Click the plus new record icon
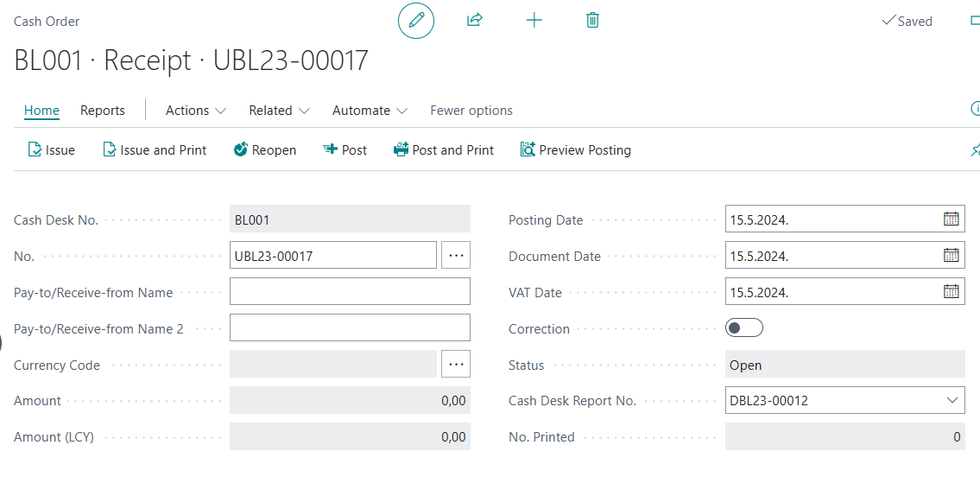 tap(534, 21)
